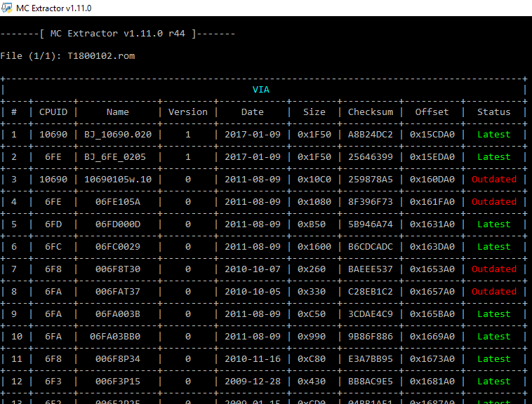Screen dimensions: 532x404
Task: Click checksum '8F396F73'
Action: pyautogui.click(x=371, y=202)
